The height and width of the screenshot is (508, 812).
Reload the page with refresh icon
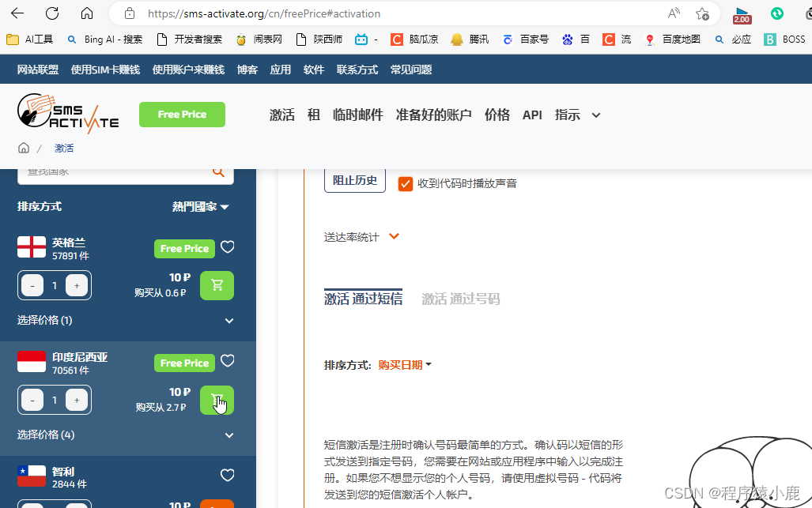pos(51,13)
